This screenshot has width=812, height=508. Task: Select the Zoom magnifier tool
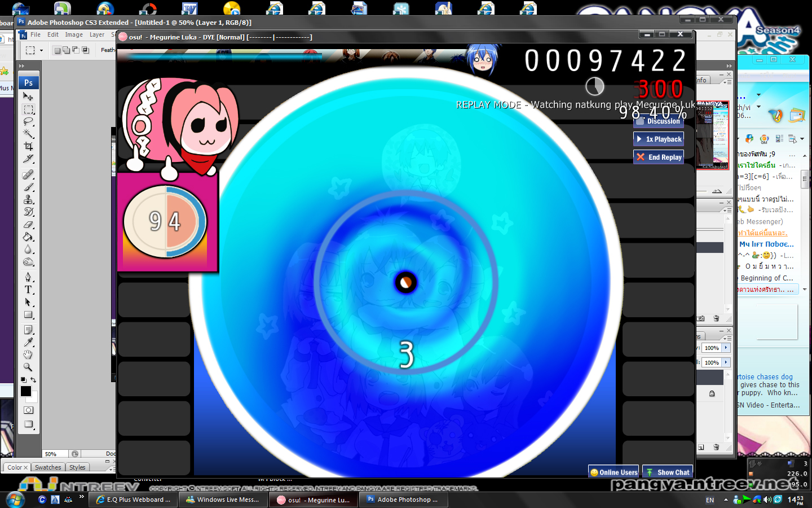[28, 367]
